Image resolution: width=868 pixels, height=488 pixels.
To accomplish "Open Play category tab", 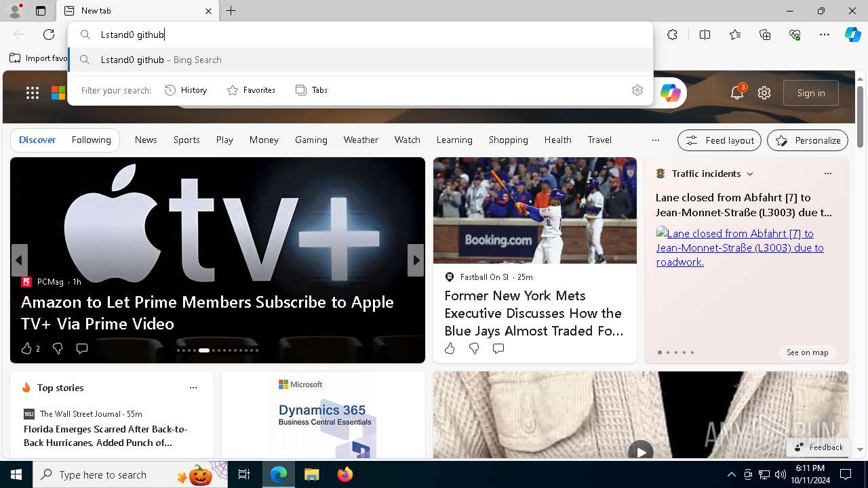I will pyautogui.click(x=224, y=140).
